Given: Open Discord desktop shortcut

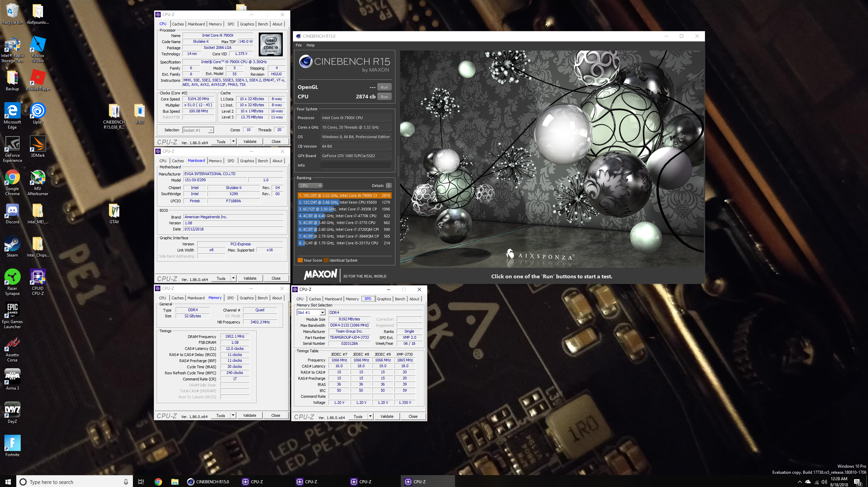Looking at the screenshot, I should pos(12,213).
